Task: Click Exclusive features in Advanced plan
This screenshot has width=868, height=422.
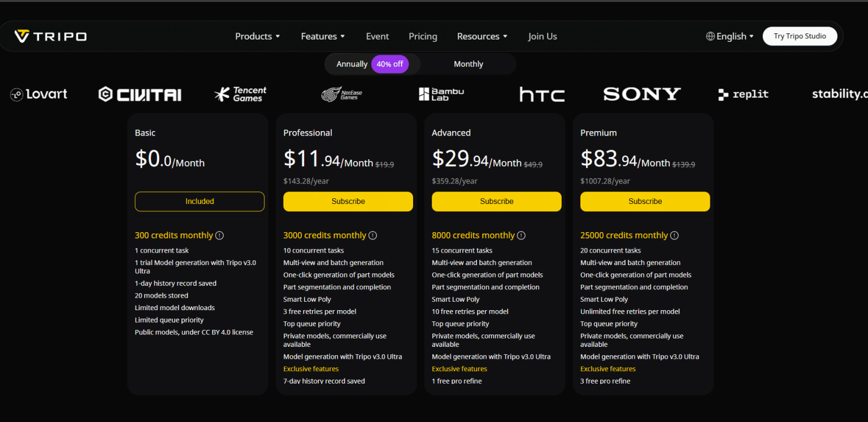Action: tap(459, 369)
